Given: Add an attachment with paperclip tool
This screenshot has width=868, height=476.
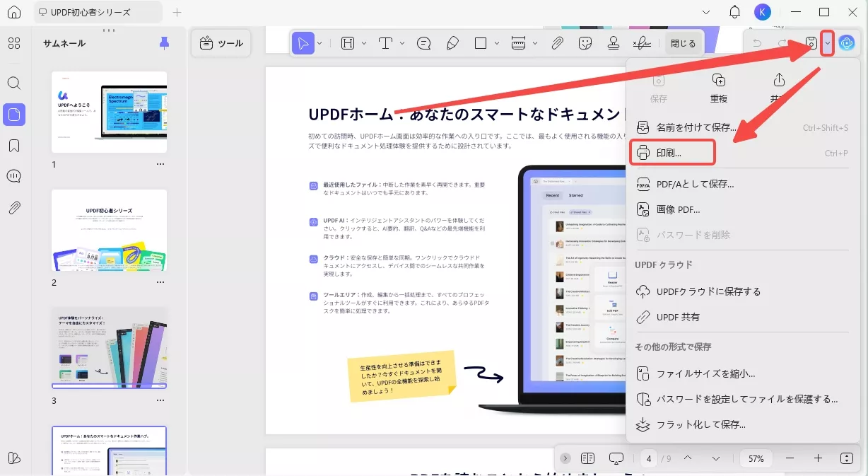Looking at the screenshot, I should tap(557, 43).
